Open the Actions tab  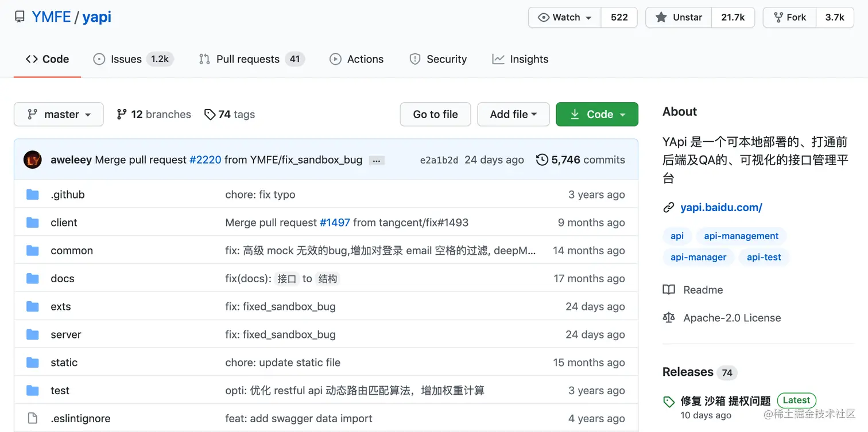point(356,59)
